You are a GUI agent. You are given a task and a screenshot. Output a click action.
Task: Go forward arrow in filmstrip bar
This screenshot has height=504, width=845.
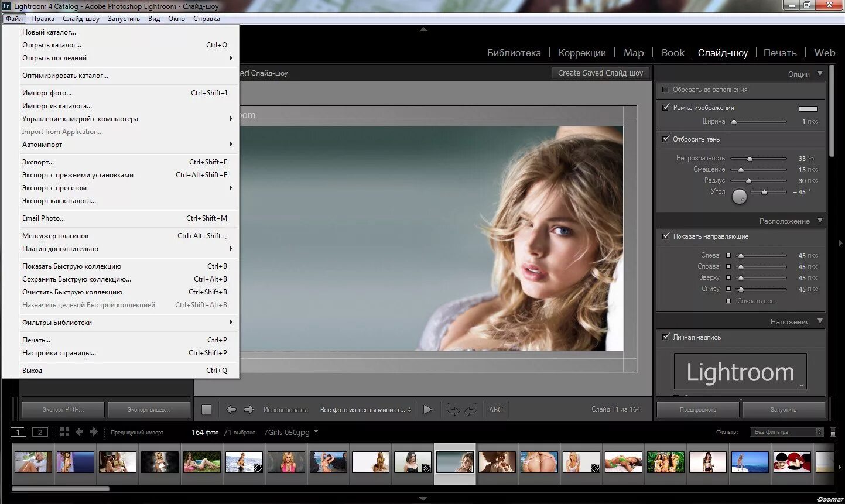click(x=94, y=432)
